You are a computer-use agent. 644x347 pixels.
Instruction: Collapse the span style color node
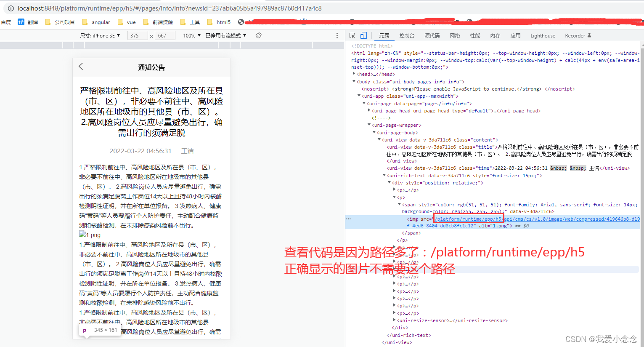coord(399,205)
